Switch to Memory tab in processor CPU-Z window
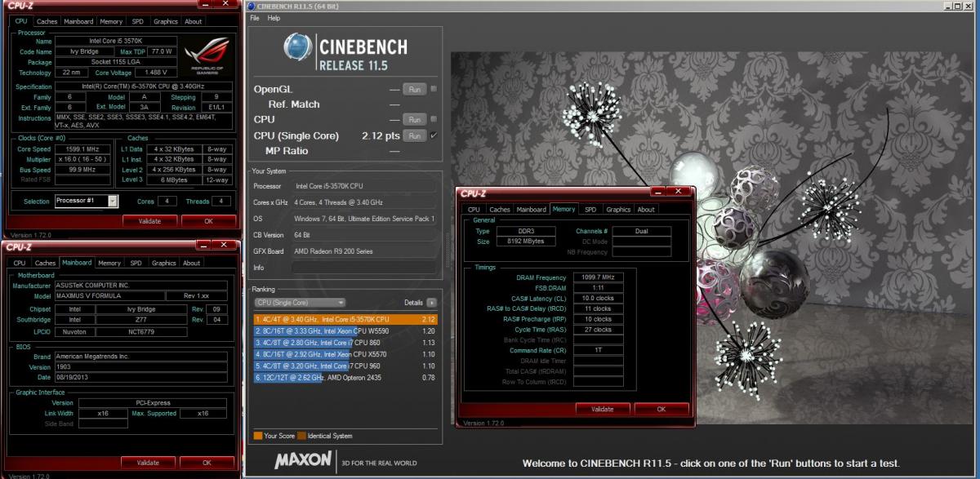 [x=111, y=21]
